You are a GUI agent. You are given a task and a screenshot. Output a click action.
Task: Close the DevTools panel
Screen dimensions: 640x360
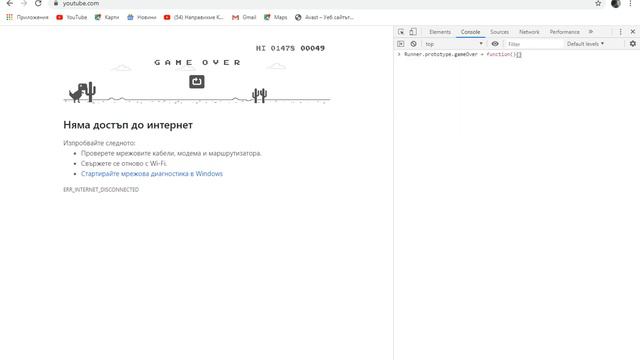[633, 32]
